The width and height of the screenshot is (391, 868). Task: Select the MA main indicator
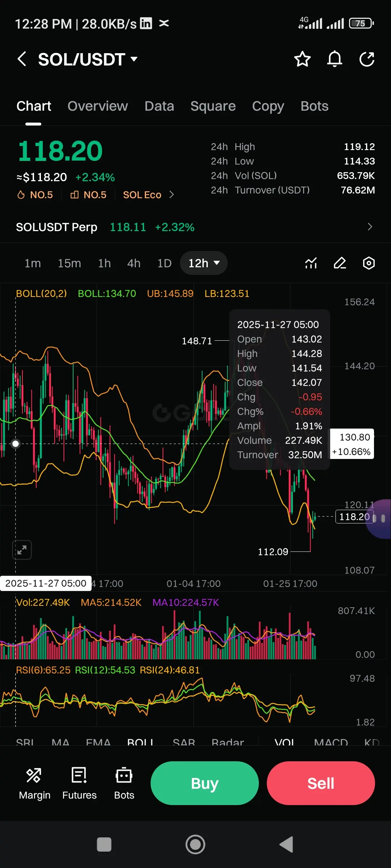(60, 742)
